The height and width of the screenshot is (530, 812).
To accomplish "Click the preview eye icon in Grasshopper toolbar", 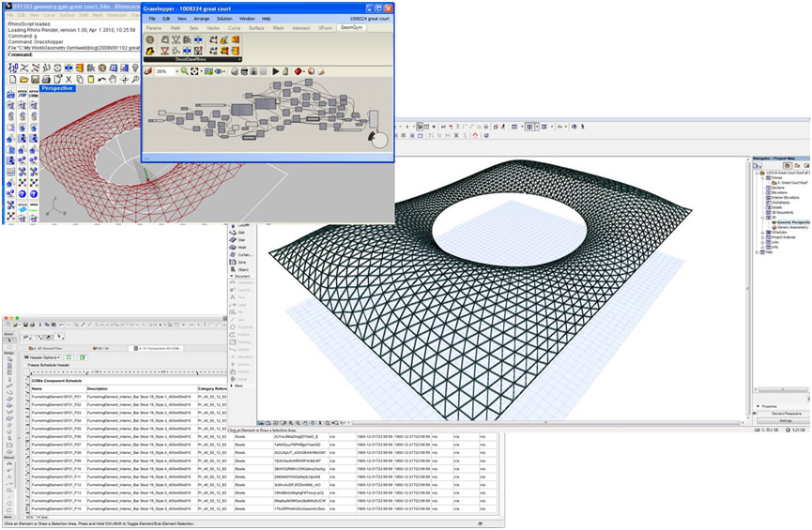I will click(x=219, y=71).
